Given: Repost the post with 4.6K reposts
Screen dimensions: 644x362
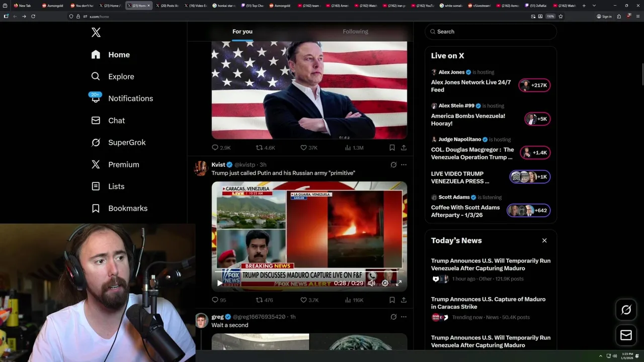Looking at the screenshot, I should point(266,148).
